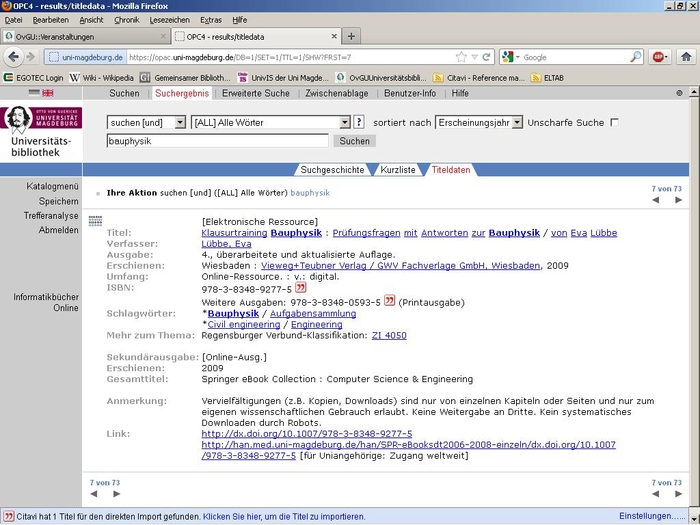This screenshot has width=700, height=525.
Task: Open the Adblock Plus dropdown arrow
Action: point(667,57)
